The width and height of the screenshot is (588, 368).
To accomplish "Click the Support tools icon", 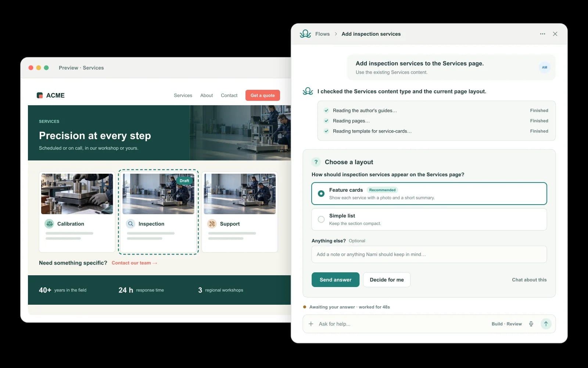I will coord(212,224).
